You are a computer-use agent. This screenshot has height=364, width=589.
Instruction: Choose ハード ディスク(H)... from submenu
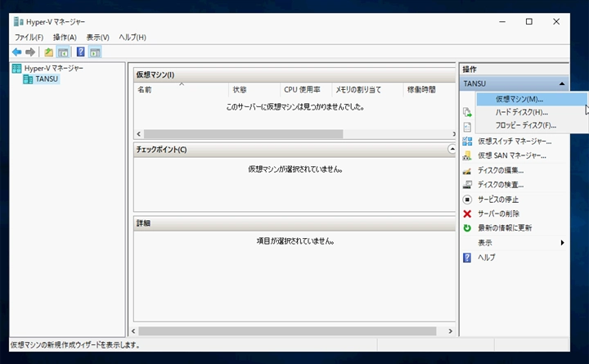[x=532, y=112]
